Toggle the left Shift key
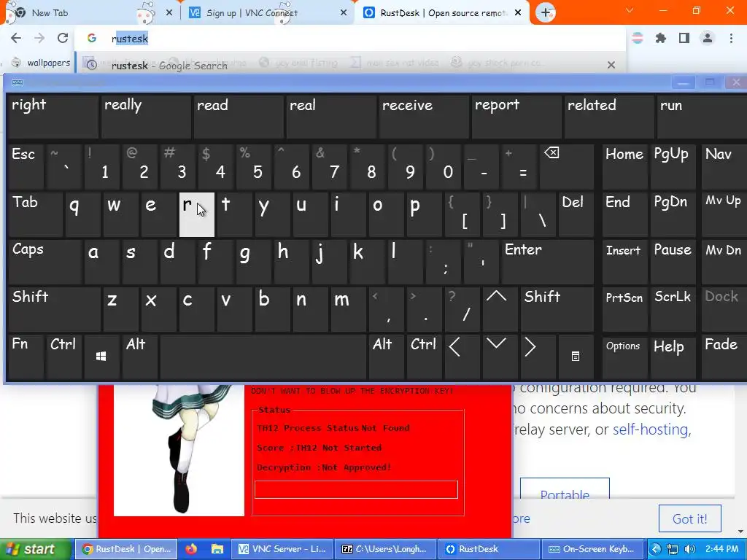This screenshot has height=560, width=747. 54,309
